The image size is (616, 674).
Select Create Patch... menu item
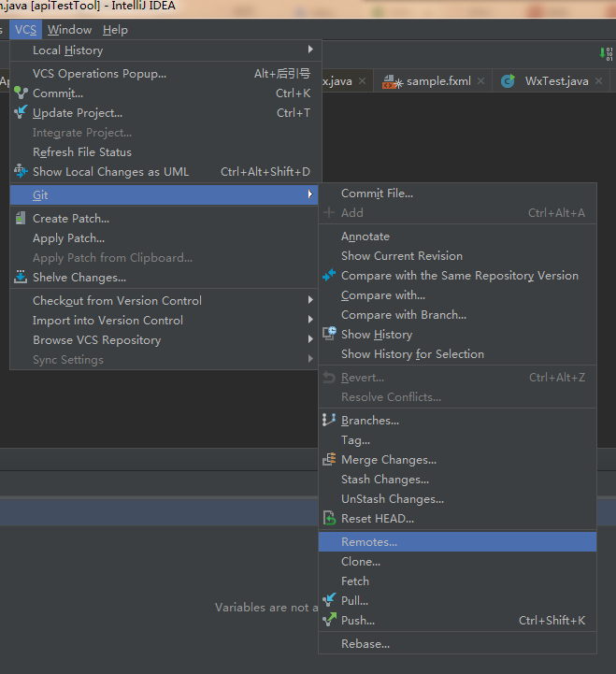click(166, 219)
